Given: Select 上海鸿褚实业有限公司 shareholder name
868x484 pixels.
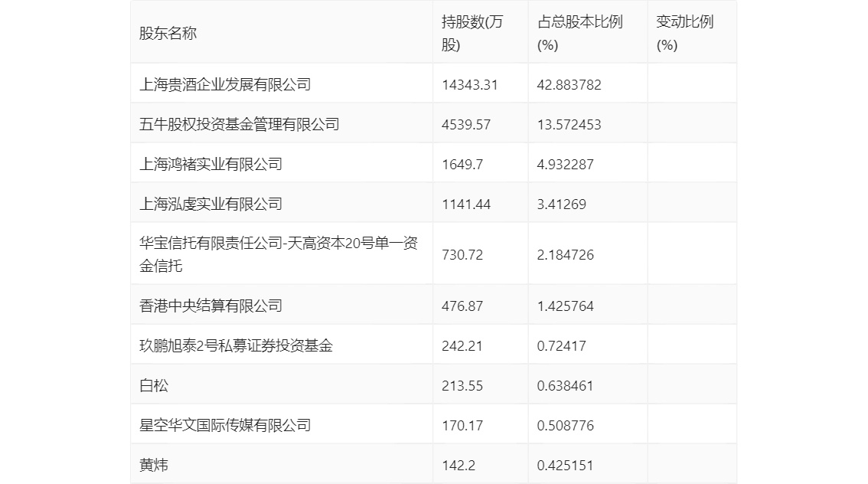Looking at the screenshot, I should coord(211,165).
